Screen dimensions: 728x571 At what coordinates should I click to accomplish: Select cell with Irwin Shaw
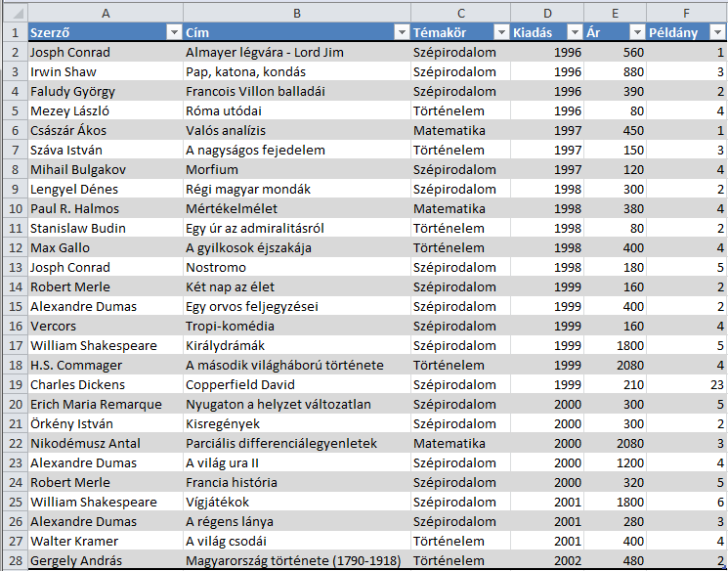point(106,72)
